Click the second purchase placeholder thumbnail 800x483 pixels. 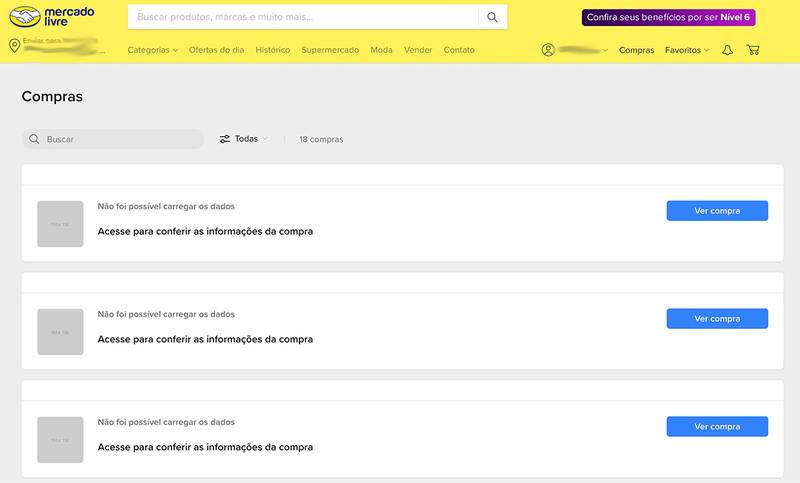pyautogui.click(x=60, y=332)
